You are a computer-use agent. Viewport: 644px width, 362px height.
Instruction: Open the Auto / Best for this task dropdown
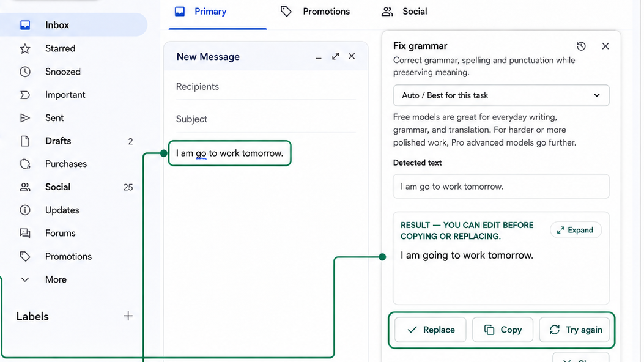(501, 95)
